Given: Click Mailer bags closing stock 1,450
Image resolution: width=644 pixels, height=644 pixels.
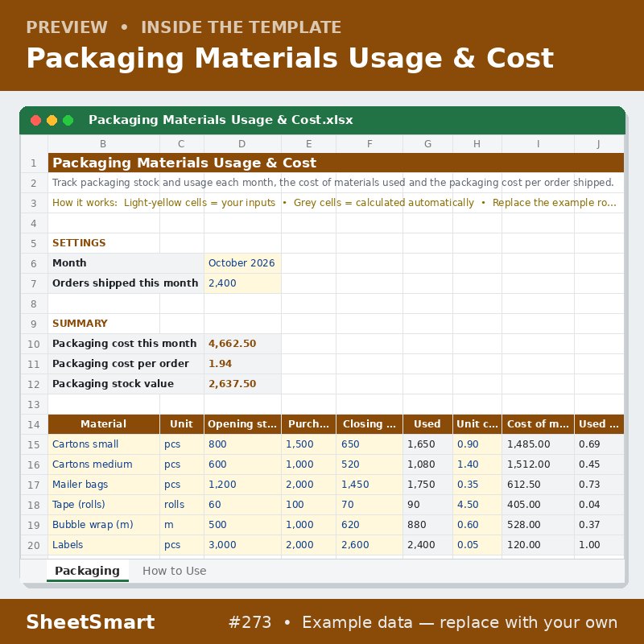Looking at the screenshot, I should pyautogui.click(x=369, y=485).
